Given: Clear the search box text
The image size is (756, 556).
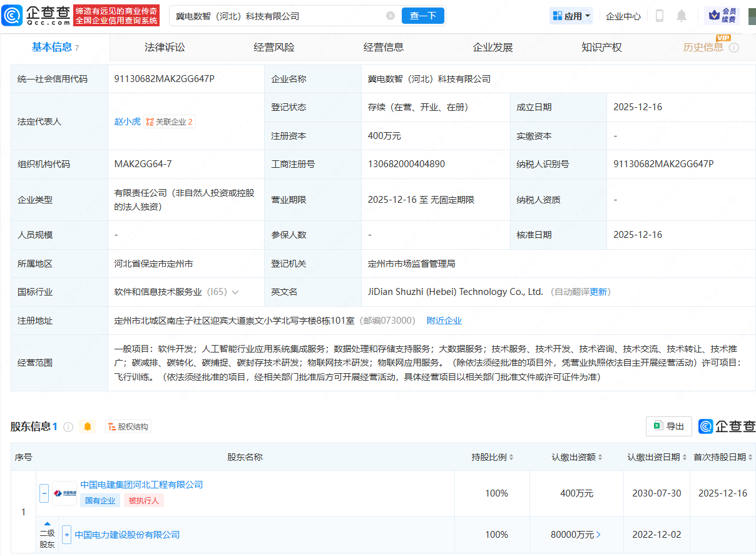Looking at the screenshot, I should pos(391,16).
